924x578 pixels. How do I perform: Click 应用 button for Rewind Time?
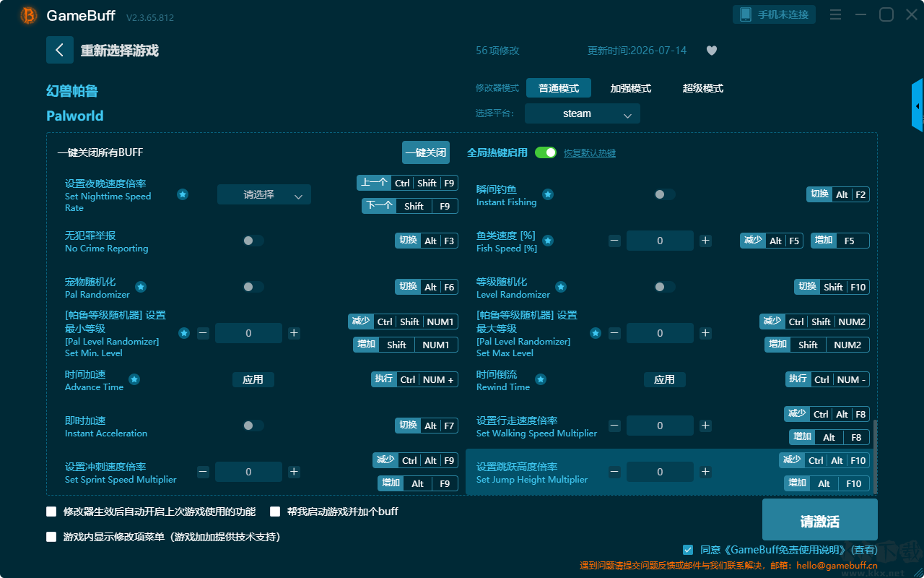click(665, 379)
